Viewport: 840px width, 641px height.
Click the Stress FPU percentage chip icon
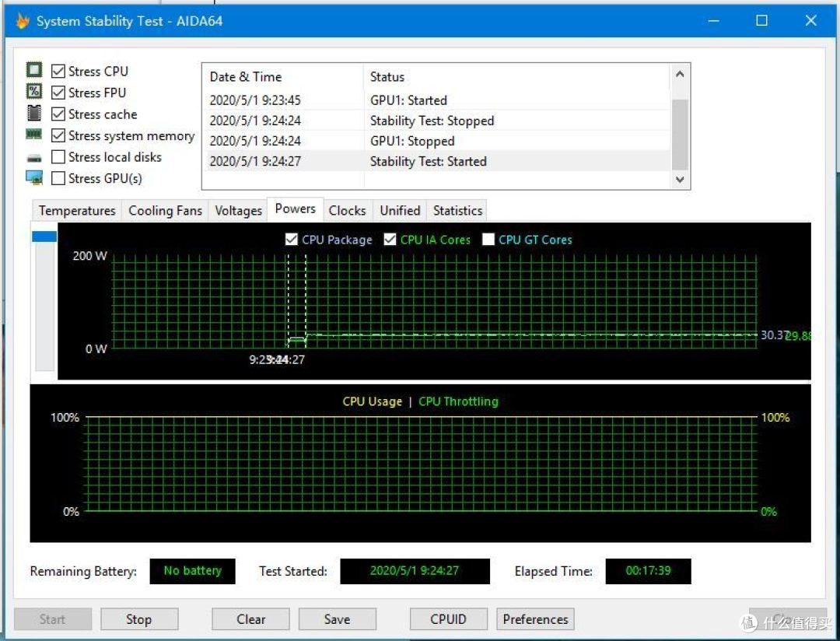[x=34, y=92]
